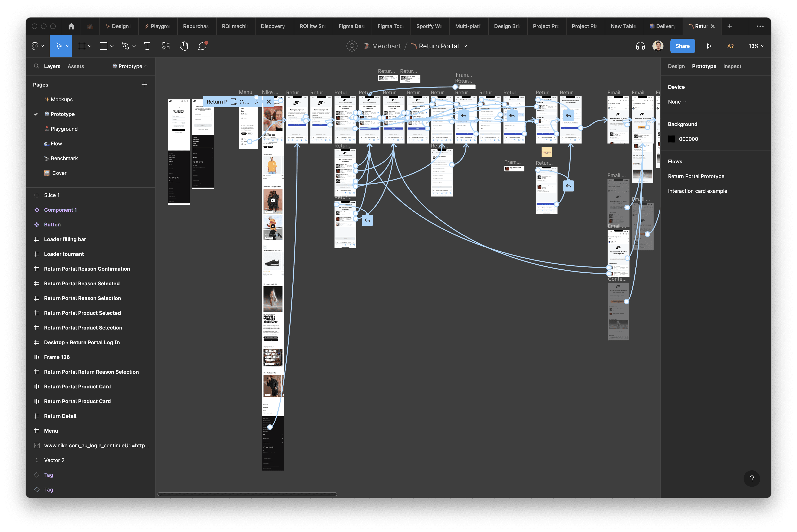Open the Delivery file tab
The image size is (797, 532).
click(663, 26)
